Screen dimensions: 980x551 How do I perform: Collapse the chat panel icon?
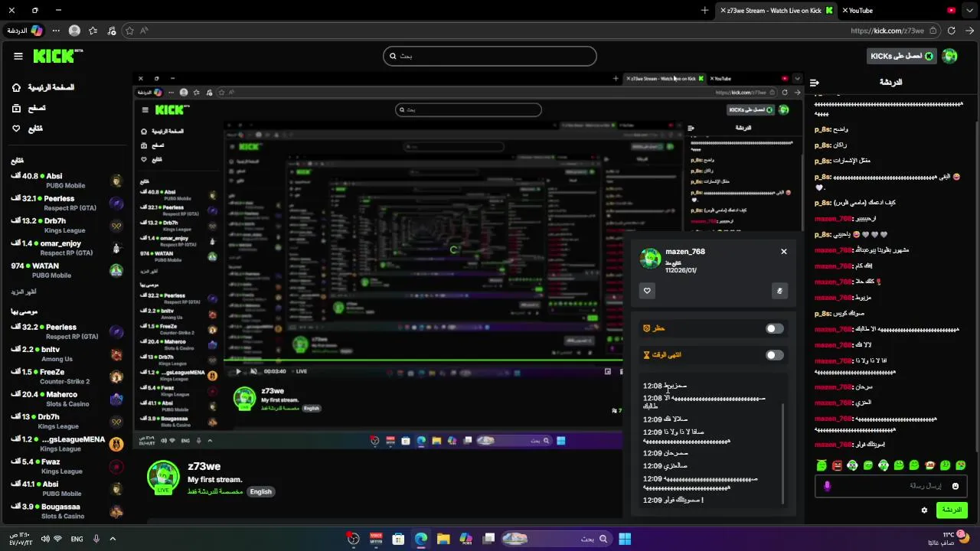coord(815,82)
